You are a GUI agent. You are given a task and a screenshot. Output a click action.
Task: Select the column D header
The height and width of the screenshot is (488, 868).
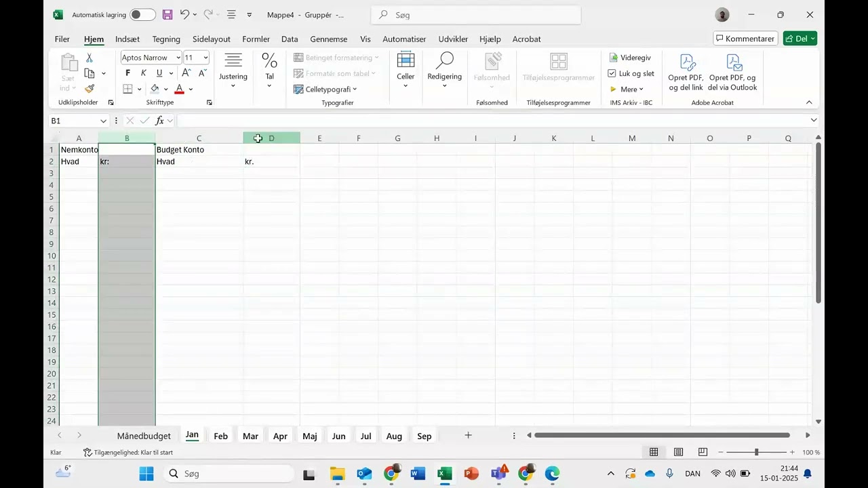click(271, 138)
